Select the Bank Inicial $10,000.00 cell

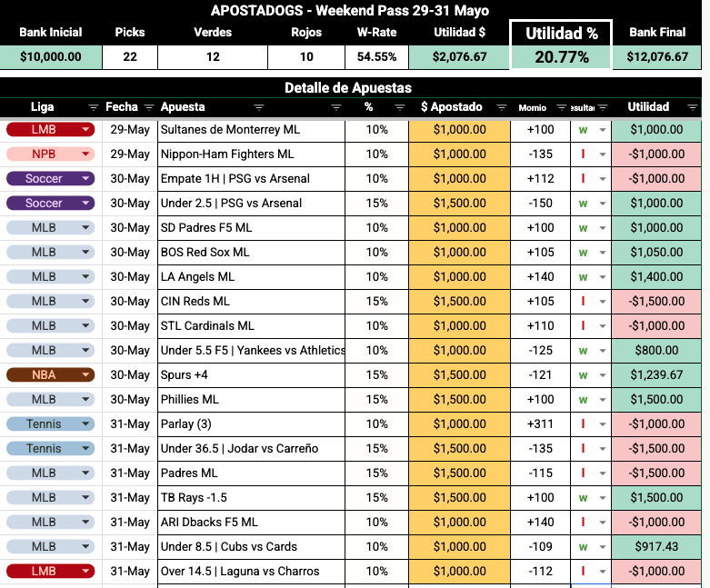(x=51, y=57)
